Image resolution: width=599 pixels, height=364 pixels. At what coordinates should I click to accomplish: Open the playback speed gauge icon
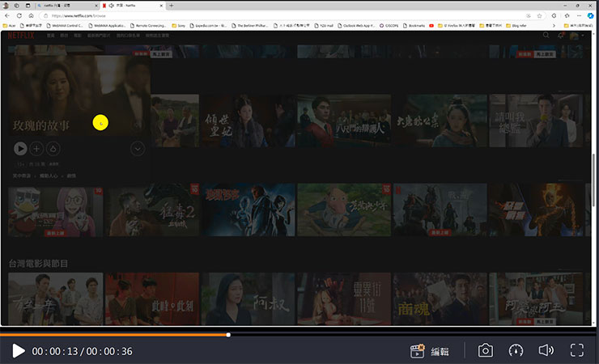point(516,351)
